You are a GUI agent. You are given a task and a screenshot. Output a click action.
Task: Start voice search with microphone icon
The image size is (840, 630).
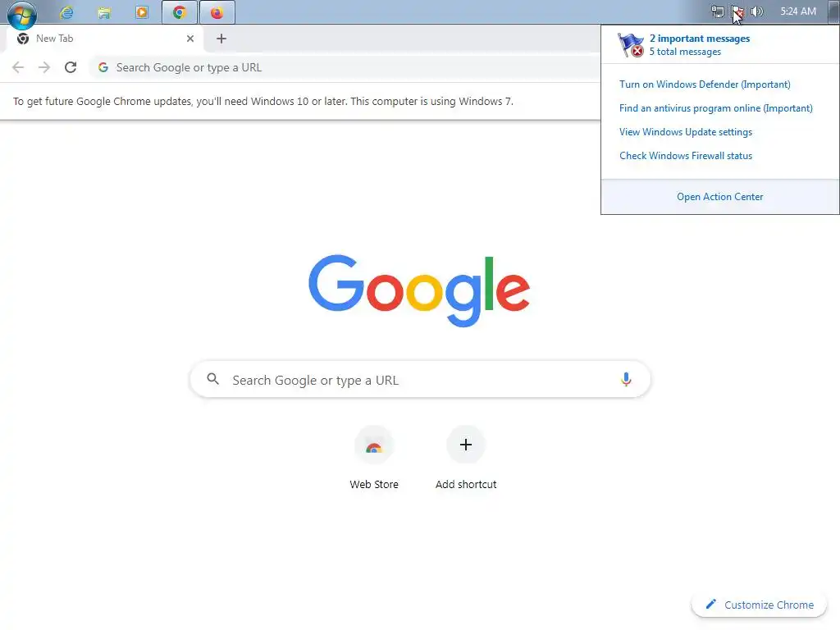pos(626,379)
